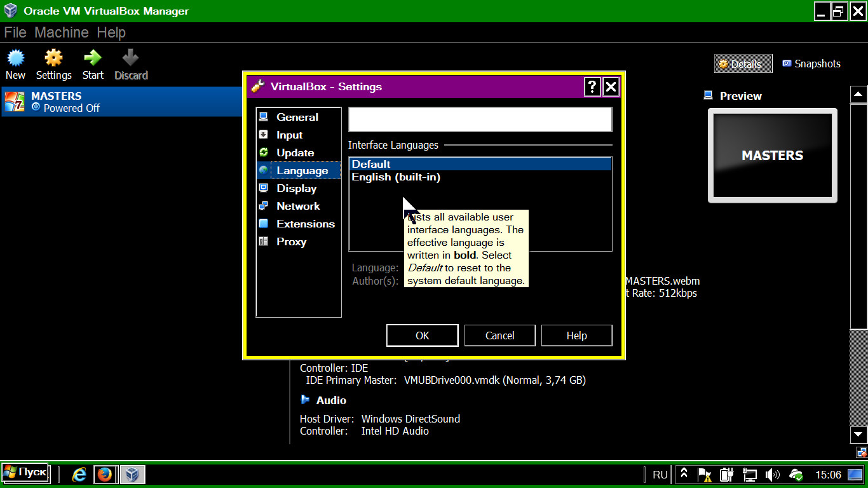
Task: Click the network operations icon at bottom right
Action: click(862, 452)
